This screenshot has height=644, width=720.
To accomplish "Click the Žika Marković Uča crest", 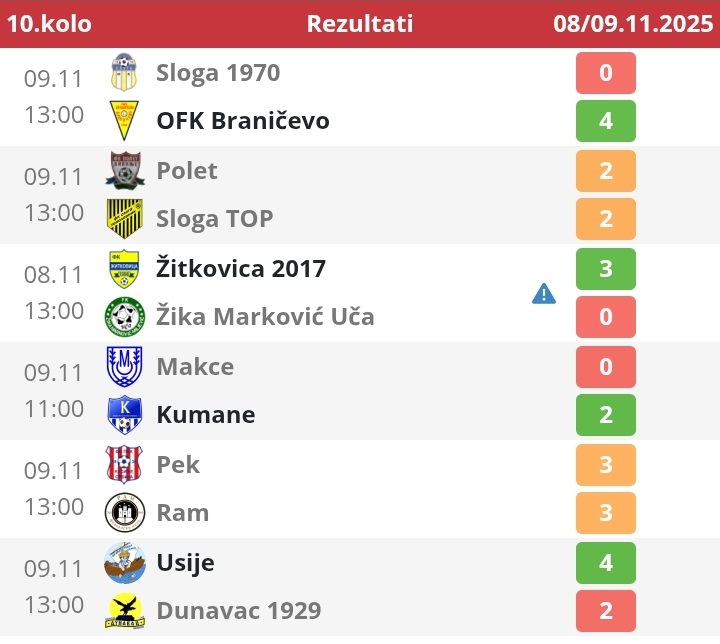I will [124, 317].
